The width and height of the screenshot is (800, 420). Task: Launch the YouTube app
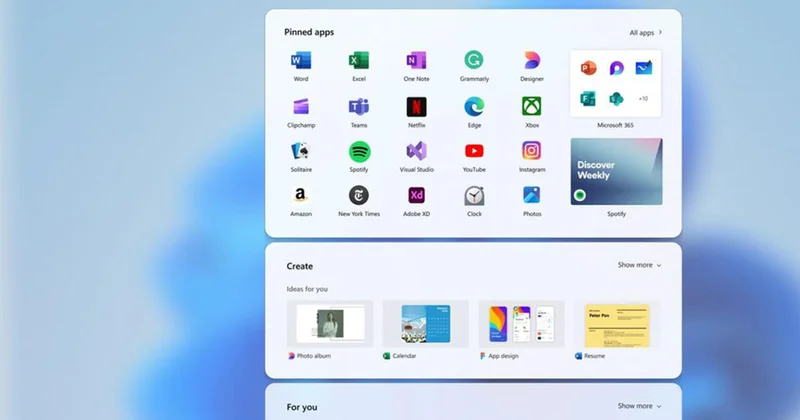(x=474, y=151)
